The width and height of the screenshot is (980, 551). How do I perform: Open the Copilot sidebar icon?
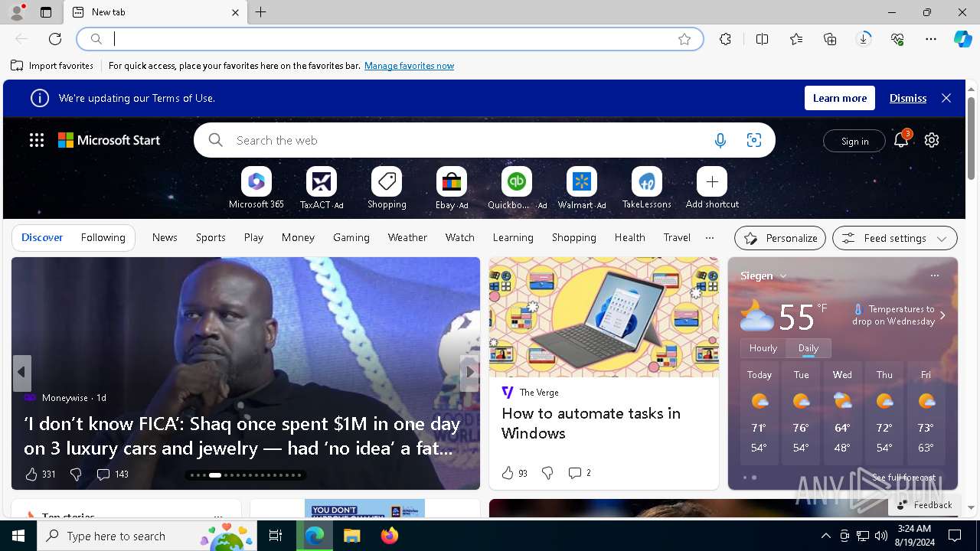click(x=962, y=39)
